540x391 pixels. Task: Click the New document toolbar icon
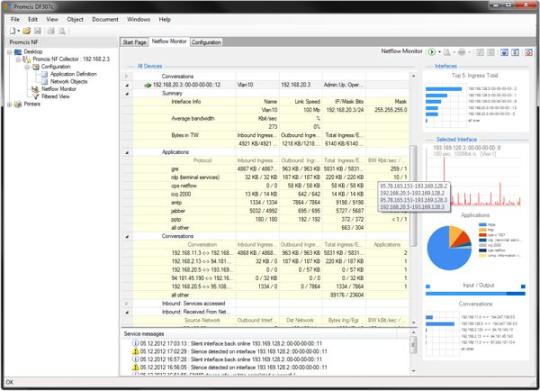[13, 31]
